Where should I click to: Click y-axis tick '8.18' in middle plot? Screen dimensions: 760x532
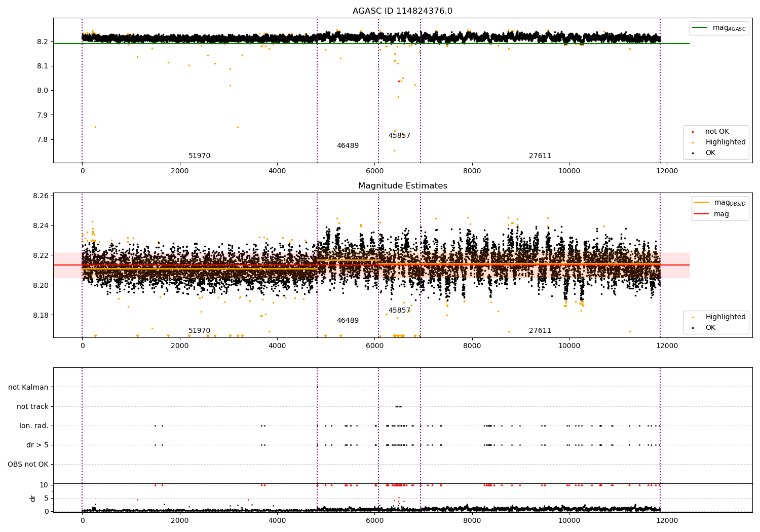click(40, 315)
